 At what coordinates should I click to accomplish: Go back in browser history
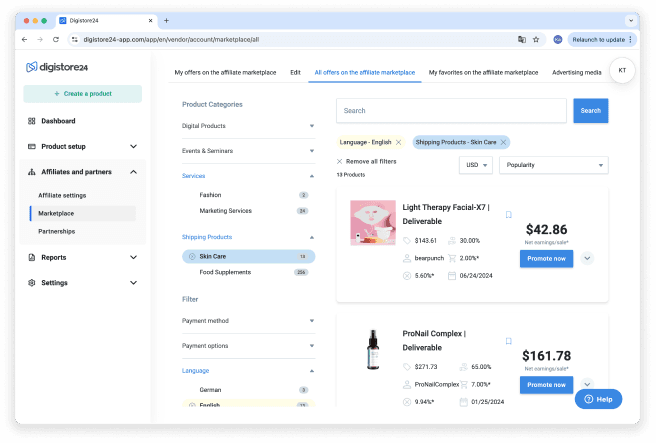pyautogui.click(x=25, y=39)
